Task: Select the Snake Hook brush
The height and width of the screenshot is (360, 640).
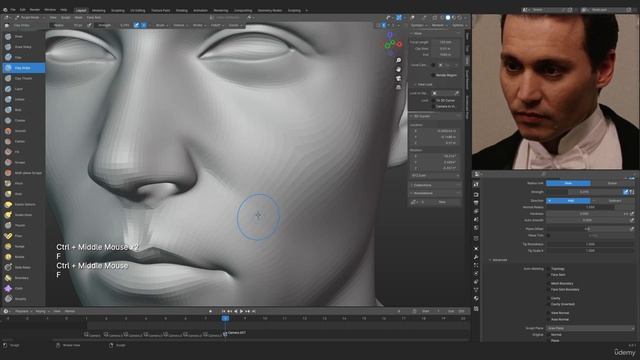Action: point(23,215)
